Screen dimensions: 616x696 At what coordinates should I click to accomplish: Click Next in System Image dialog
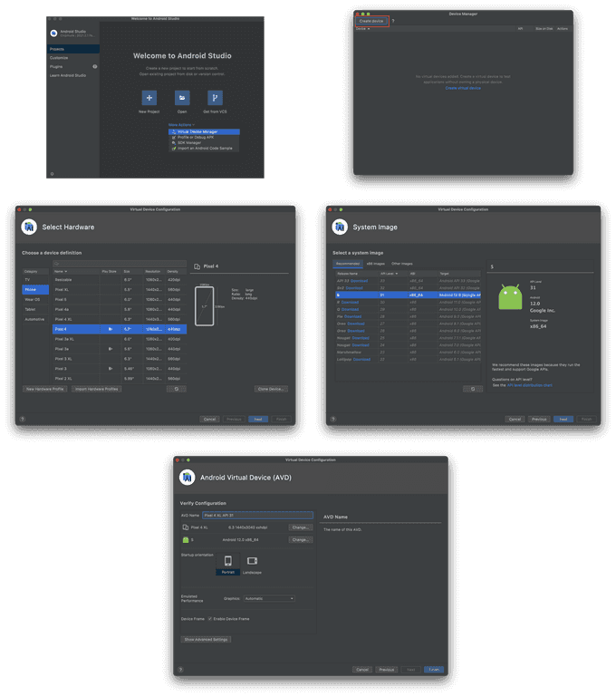[x=563, y=419]
